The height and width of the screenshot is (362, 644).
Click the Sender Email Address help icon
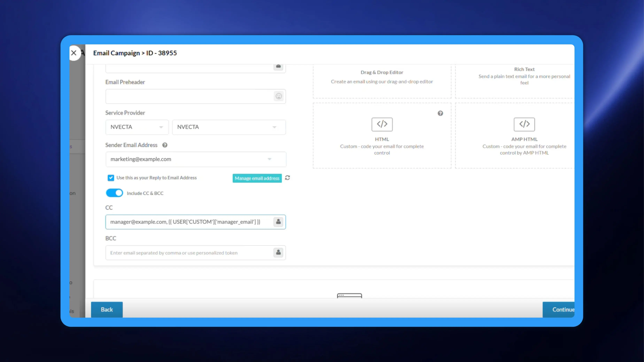coord(165,145)
